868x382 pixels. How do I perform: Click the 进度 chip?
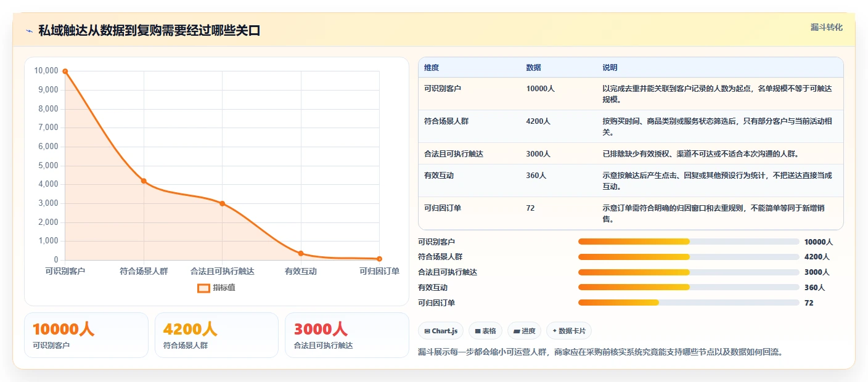click(525, 331)
